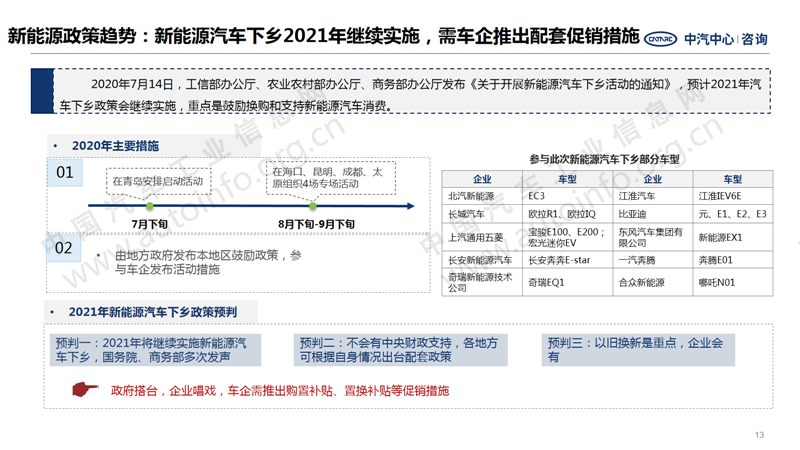The image size is (800, 450).
Task: Click the 宝骏E100、E200 table cell
Action: (567, 237)
